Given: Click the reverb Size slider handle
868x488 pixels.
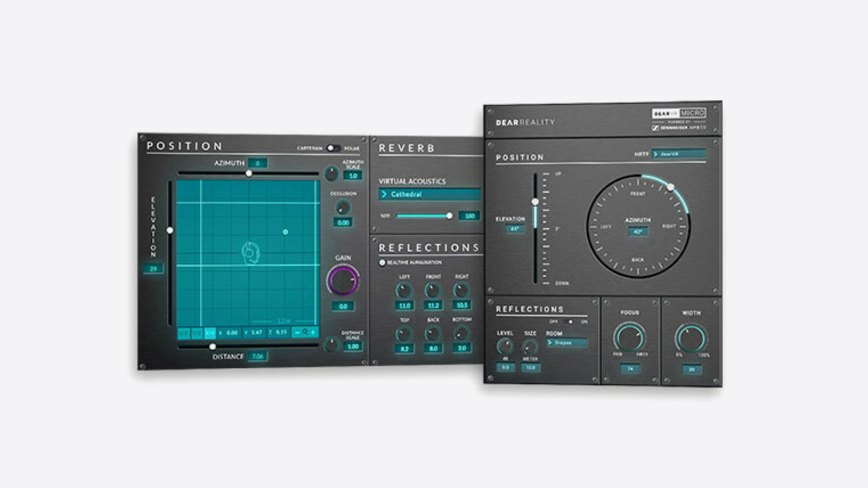Looking at the screenshot, I should pos(449,215).
